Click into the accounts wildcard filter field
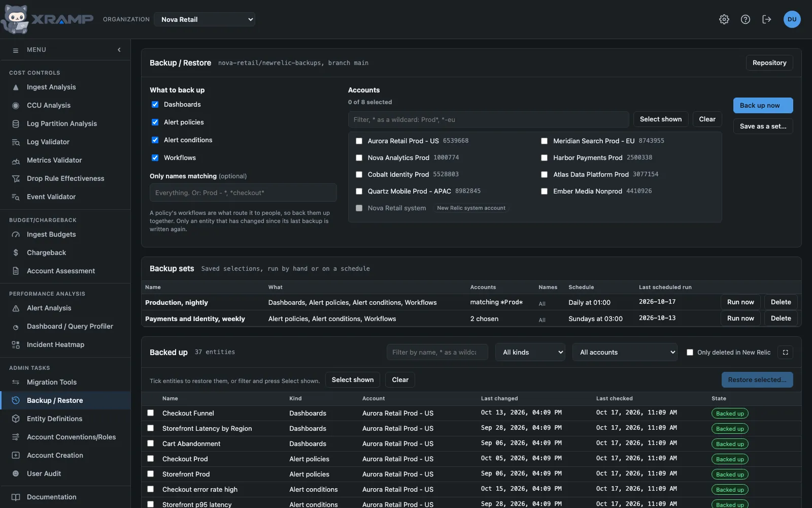The image size is (812, 508). pos(489,120)
